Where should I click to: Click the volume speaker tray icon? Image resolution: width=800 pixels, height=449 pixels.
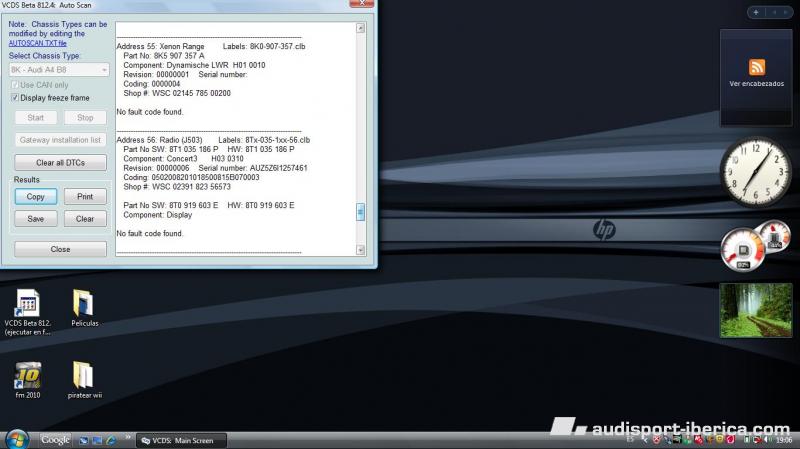(768, 440)
